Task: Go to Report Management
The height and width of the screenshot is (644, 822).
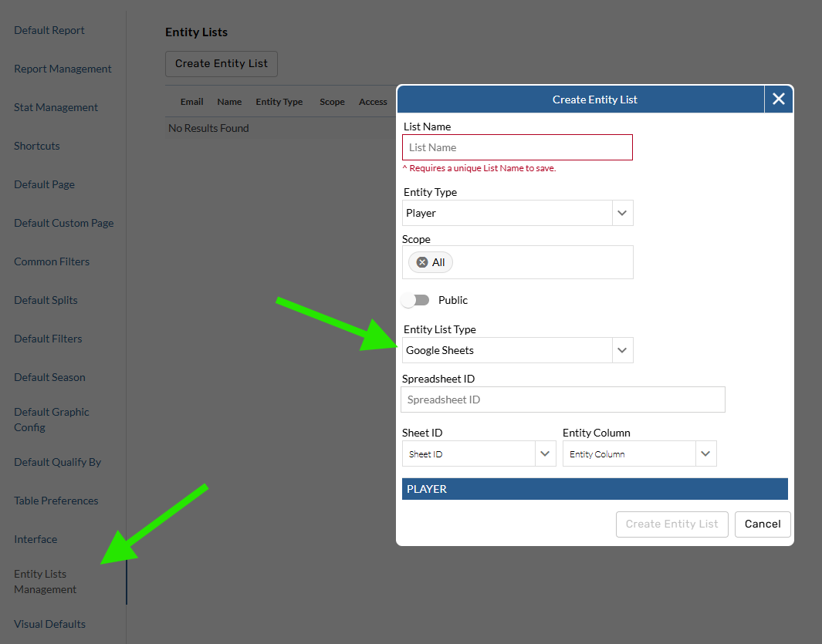Action: tap(63, 69)
